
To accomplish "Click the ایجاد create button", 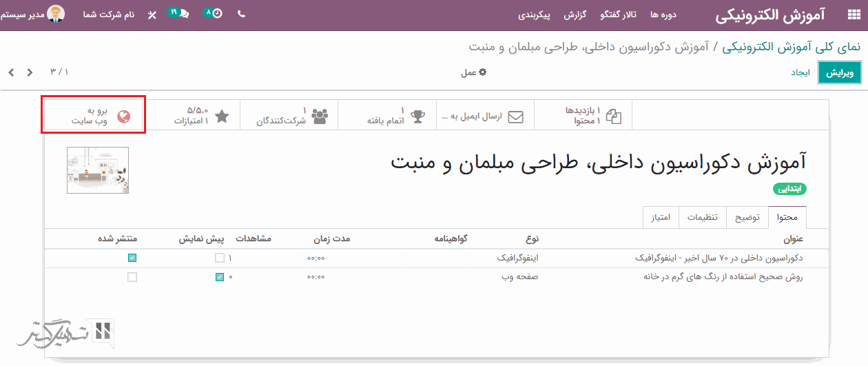I will [800, 72].
